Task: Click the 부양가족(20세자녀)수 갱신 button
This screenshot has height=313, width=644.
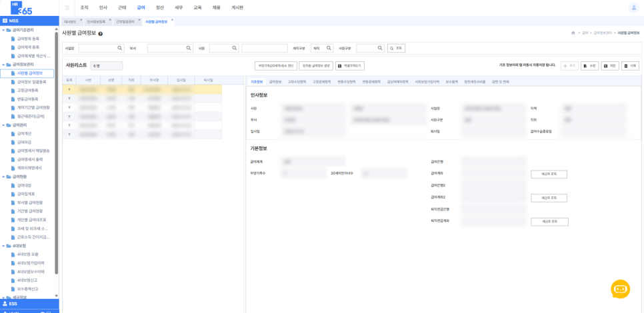Action: 275,66
